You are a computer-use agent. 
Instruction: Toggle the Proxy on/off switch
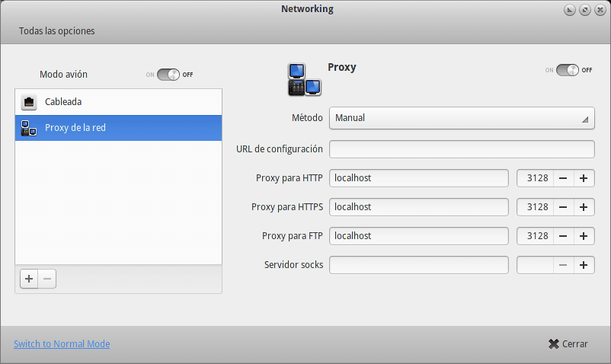tap(568, 70)
